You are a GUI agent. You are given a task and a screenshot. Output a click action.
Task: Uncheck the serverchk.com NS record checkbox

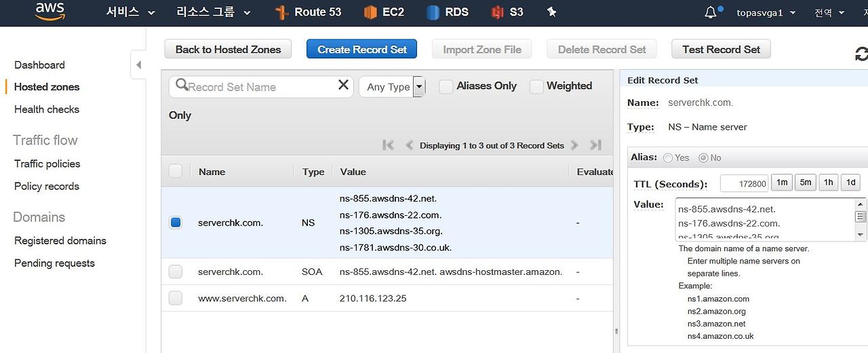(x=176, y=222)
